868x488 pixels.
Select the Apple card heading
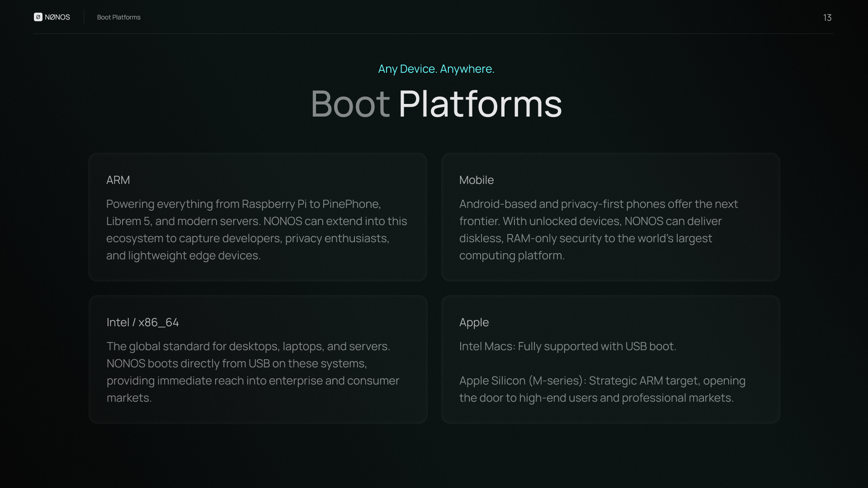pos(474,322)
